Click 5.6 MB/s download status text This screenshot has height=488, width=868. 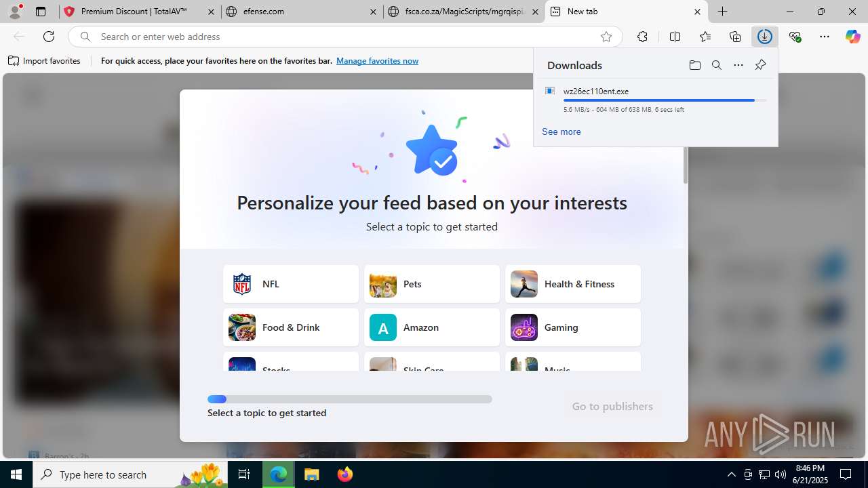coord(624,109)
